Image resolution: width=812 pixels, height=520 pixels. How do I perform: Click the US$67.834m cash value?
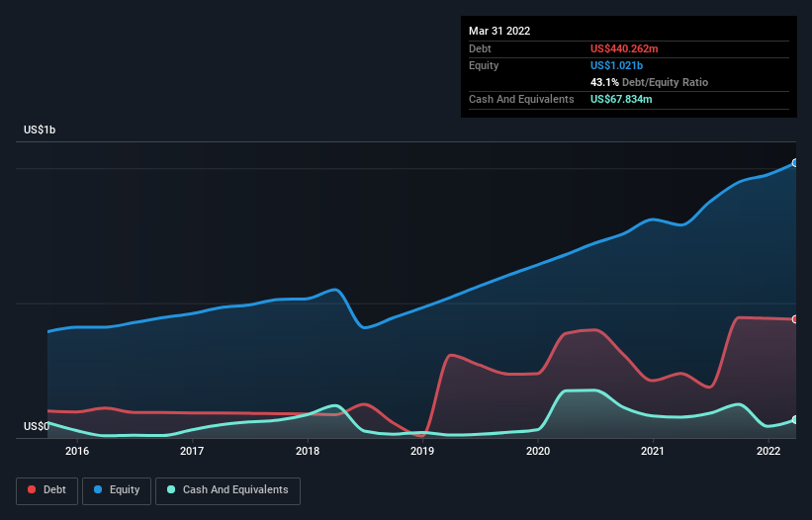click(621, 99)
